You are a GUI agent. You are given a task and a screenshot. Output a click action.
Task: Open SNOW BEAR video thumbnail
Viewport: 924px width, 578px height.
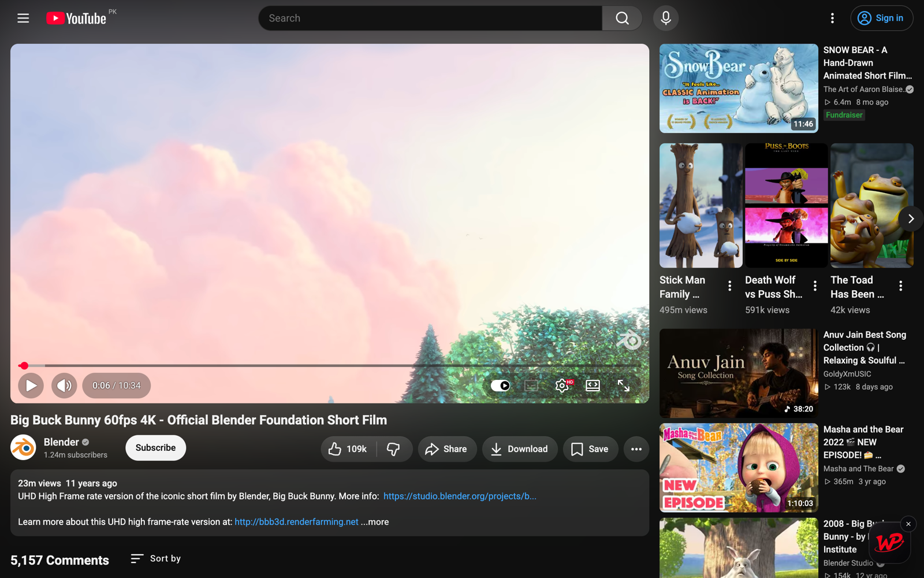point(739,88)
